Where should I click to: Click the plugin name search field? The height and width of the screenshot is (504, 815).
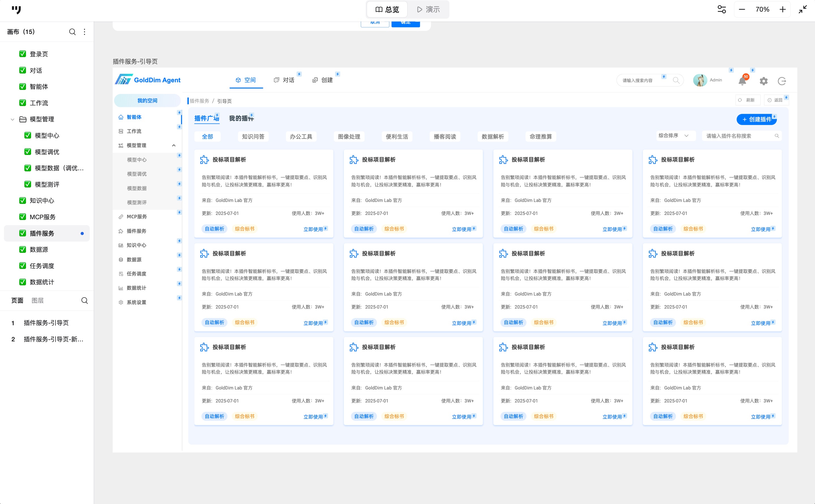(737, 136)
